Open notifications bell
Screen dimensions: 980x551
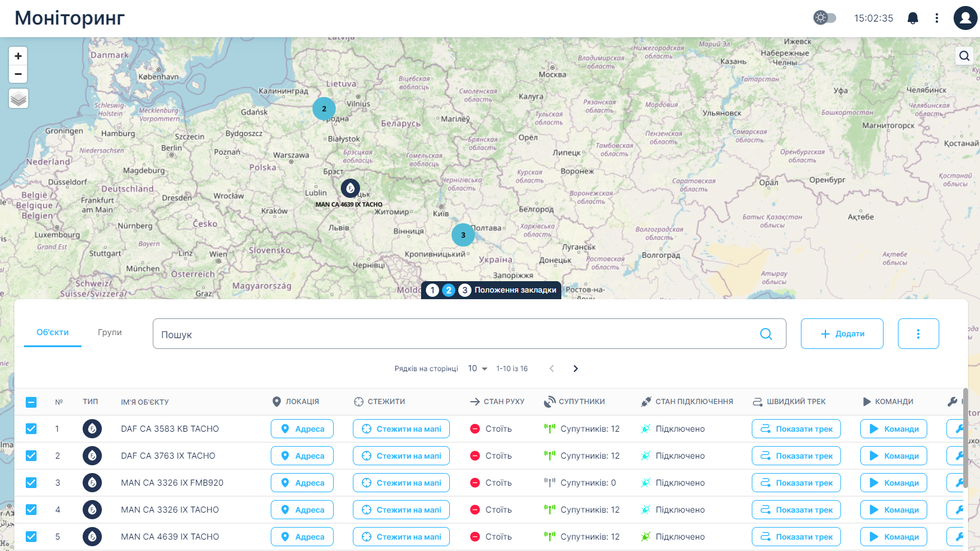[912, 18]
